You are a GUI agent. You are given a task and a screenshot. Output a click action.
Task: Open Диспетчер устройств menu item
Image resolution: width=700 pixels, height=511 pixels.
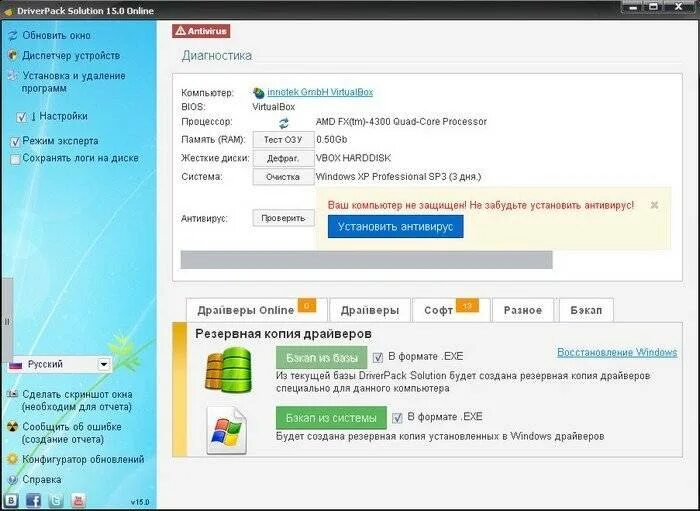[x=71, y=55]
